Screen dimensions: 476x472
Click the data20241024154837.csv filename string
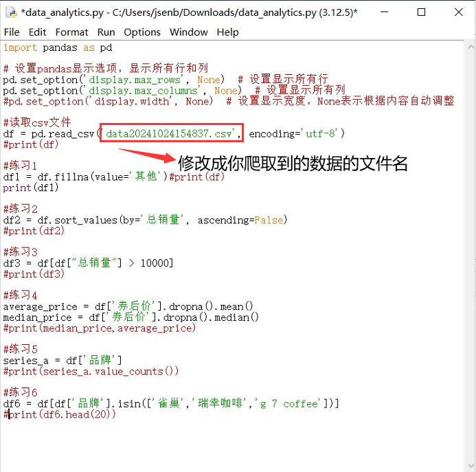coord(172,133)
